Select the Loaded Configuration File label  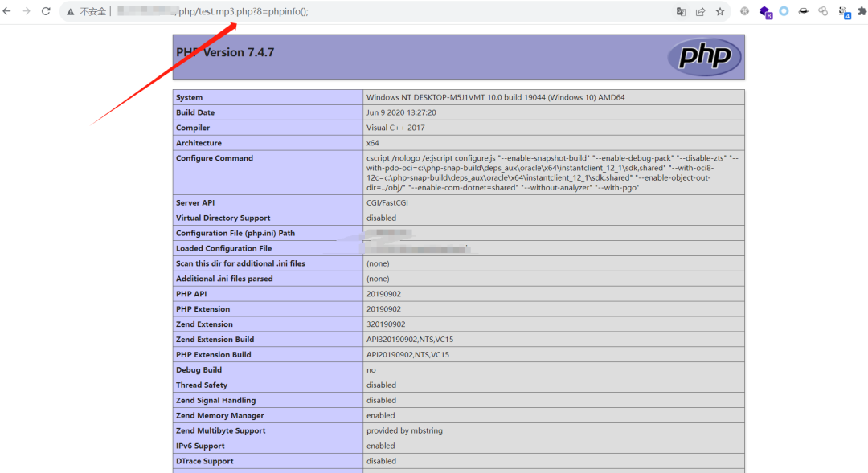pyautogui.click(x=223, y=248)
